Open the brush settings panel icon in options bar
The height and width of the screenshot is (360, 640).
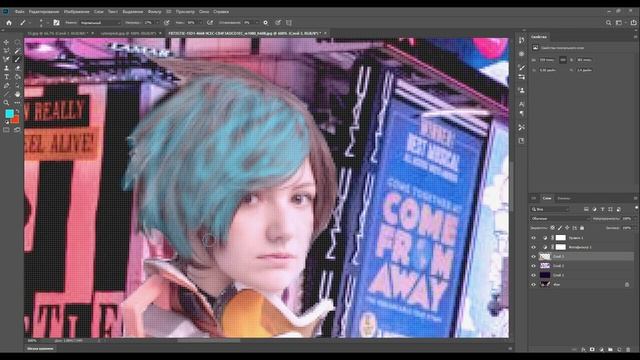[x=56, y=23]
